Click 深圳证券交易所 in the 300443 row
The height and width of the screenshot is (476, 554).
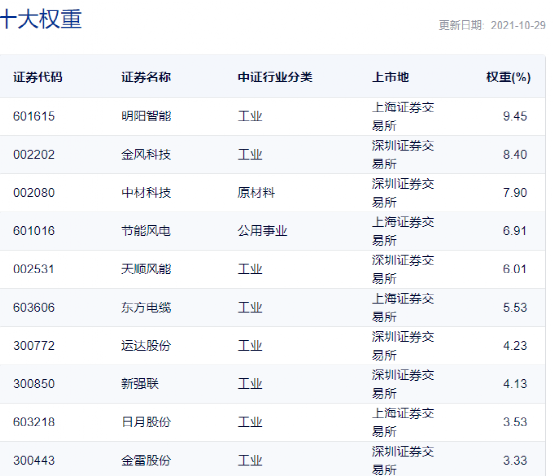tap(403, 460)
